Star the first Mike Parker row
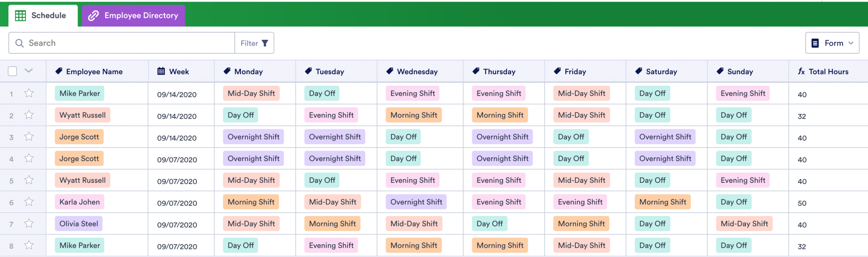 point(29,93)
